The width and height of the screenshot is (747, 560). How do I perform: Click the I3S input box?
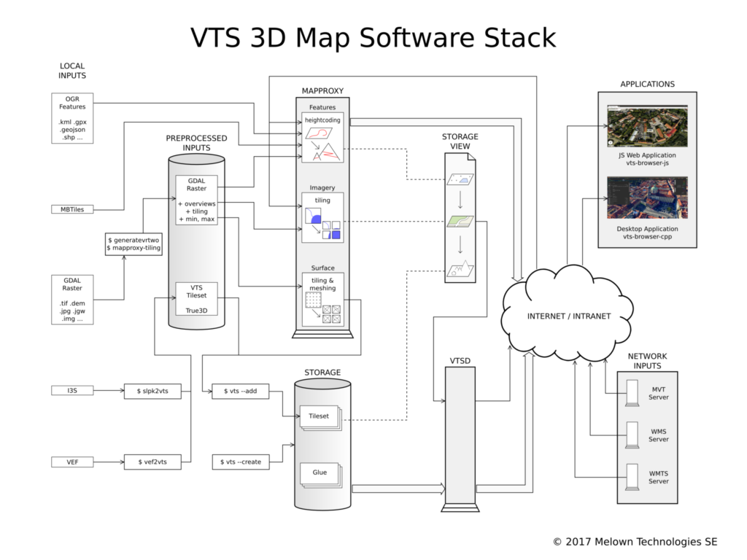pyautogui.click(x=72, y=391)
